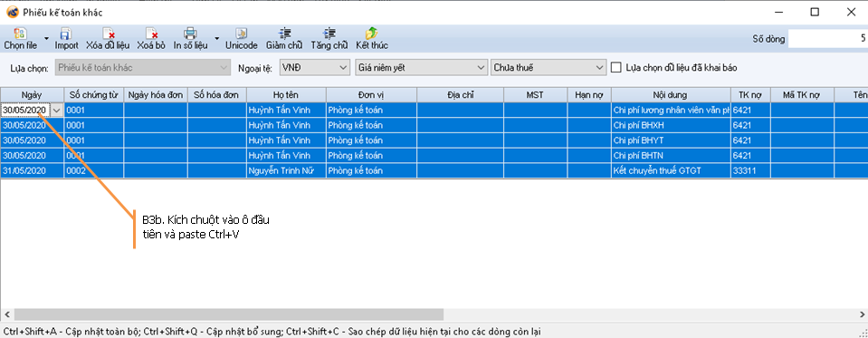
Task: Open date picker arrow in the first Ngày cell
Action: [x=56, y=111]
